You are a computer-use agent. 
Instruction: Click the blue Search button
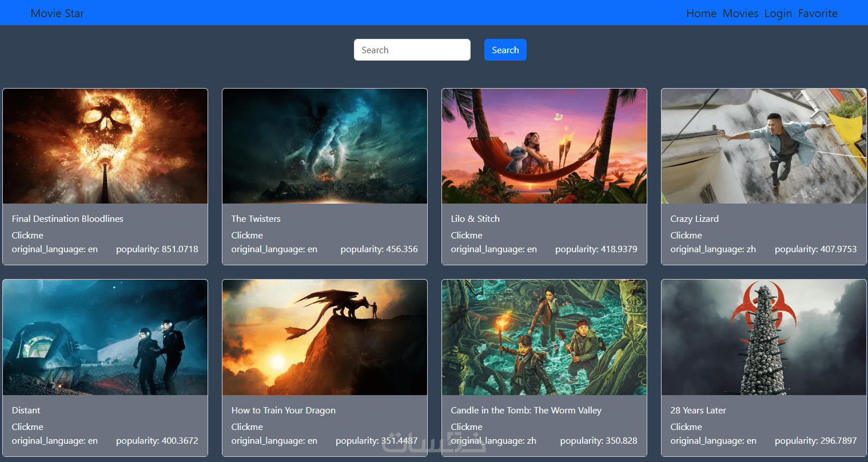point(505,50)
